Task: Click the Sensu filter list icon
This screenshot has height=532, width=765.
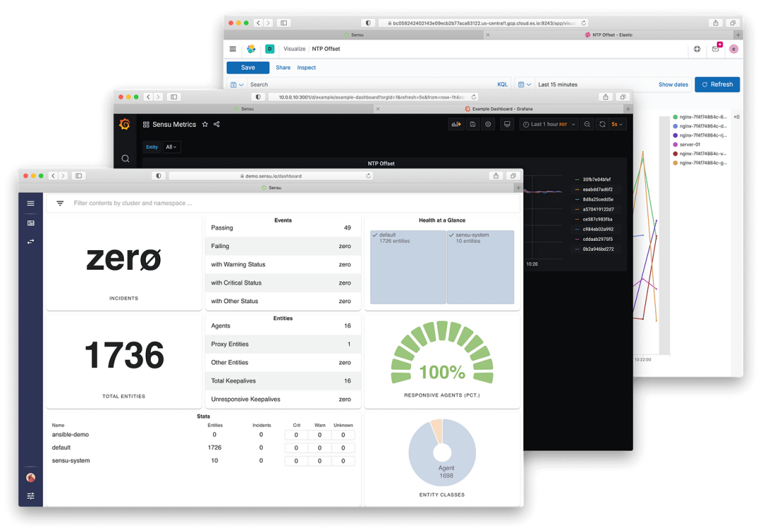Action: 60,203
